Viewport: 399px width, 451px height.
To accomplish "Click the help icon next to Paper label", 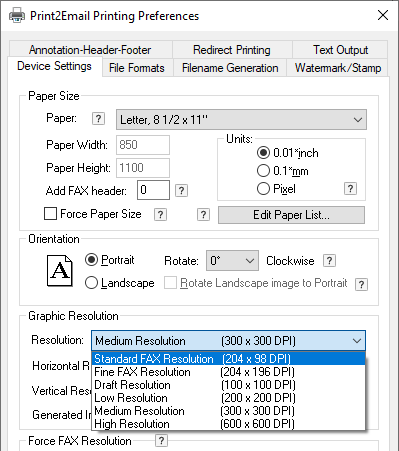I will 98,119.
